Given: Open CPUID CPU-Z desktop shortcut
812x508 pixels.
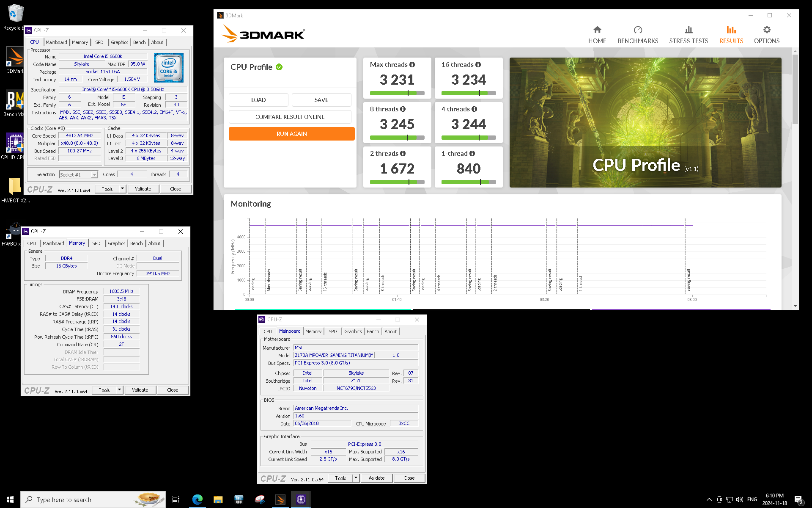Looking at the screenshot, I should tap(14, 146).
